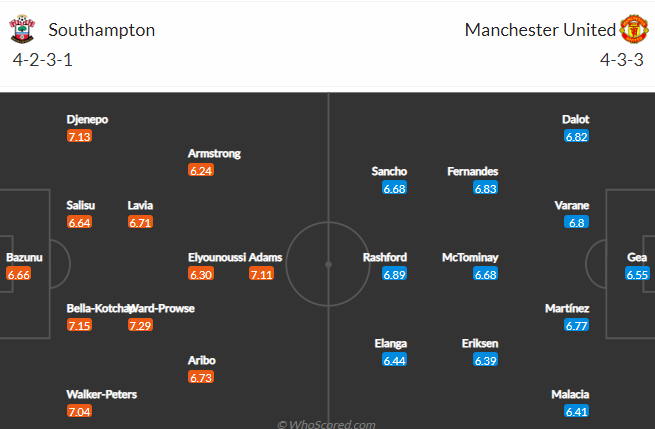Image resolution: width=655 pixels, height=429 pixels.
Task: Select player Walker-Peters on the pitch
Action: tap(102, 394)
